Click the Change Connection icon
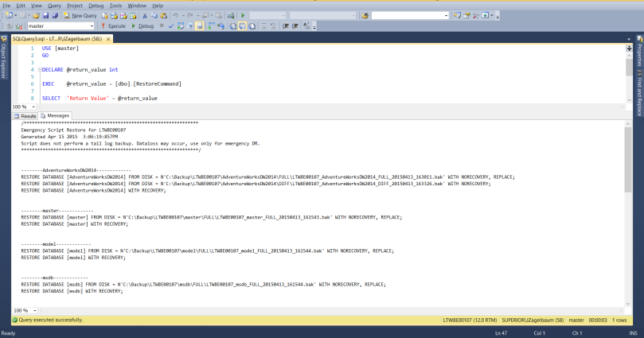This screenshot has width=644, height=338. (x=18, y=25)
